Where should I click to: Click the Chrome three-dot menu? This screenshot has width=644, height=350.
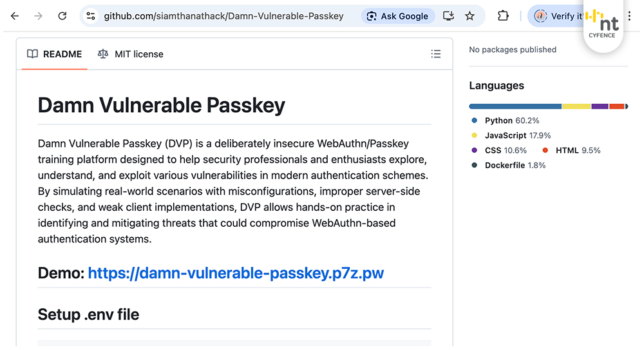pyautogui.click(x=629, y=16)
